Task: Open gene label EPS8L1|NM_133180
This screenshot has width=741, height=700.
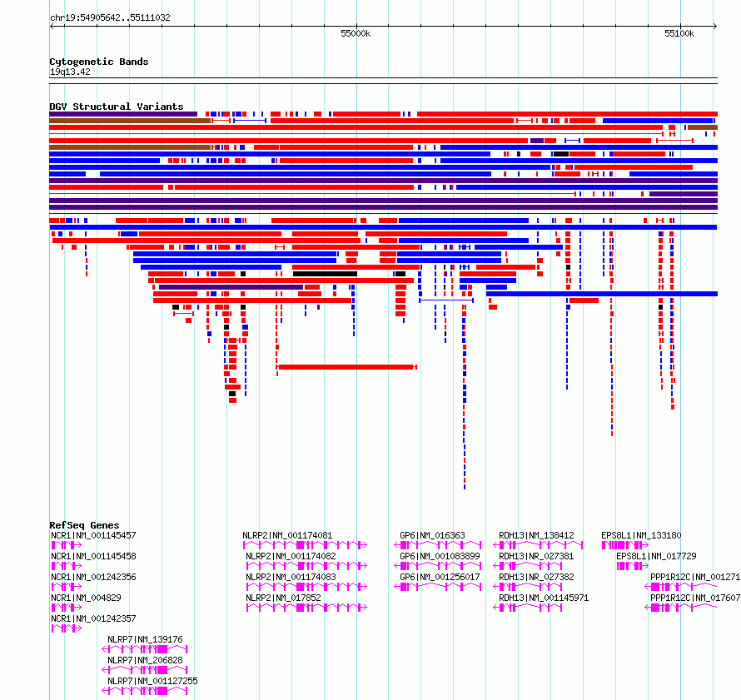Action: click(641, 535)
